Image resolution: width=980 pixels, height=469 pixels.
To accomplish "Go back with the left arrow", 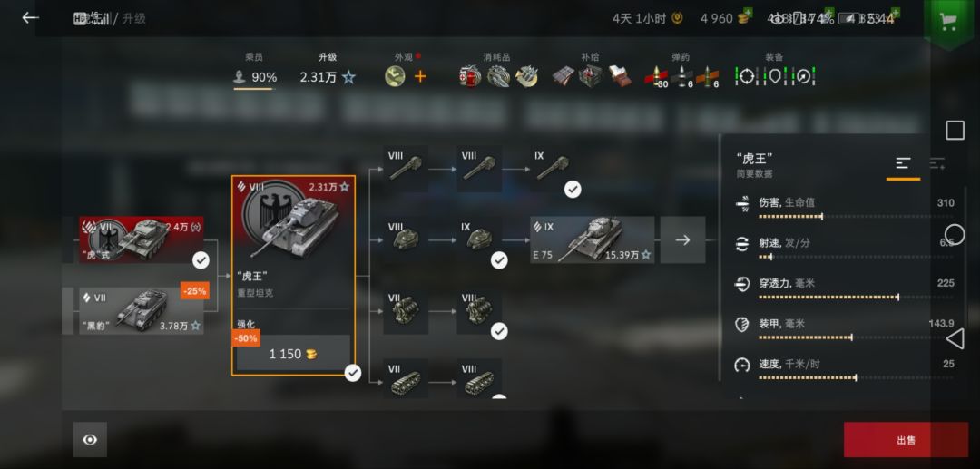I will tap(30, 17).
